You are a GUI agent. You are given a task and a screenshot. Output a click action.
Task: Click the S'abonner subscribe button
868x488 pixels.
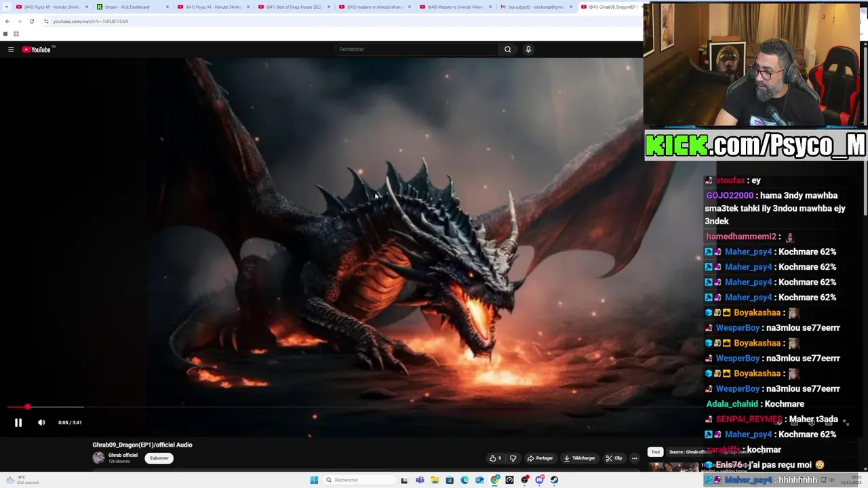coord(159,458)
